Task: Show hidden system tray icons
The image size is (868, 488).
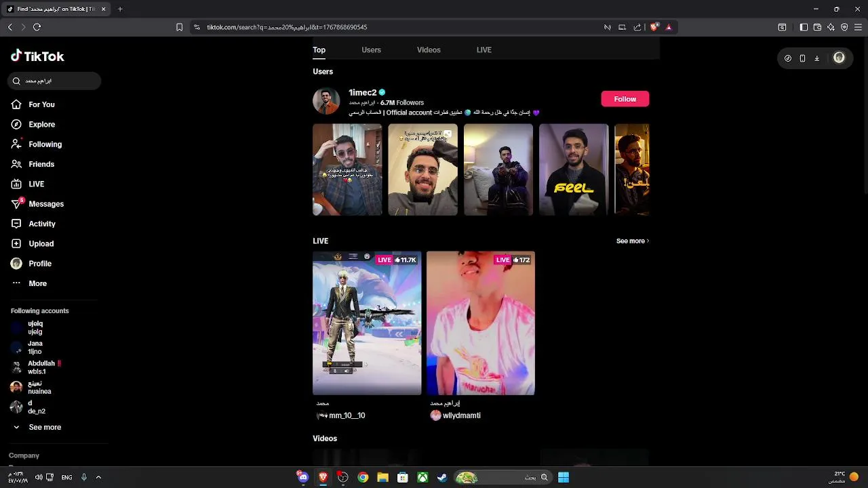Action: click(x=98, y=477)
